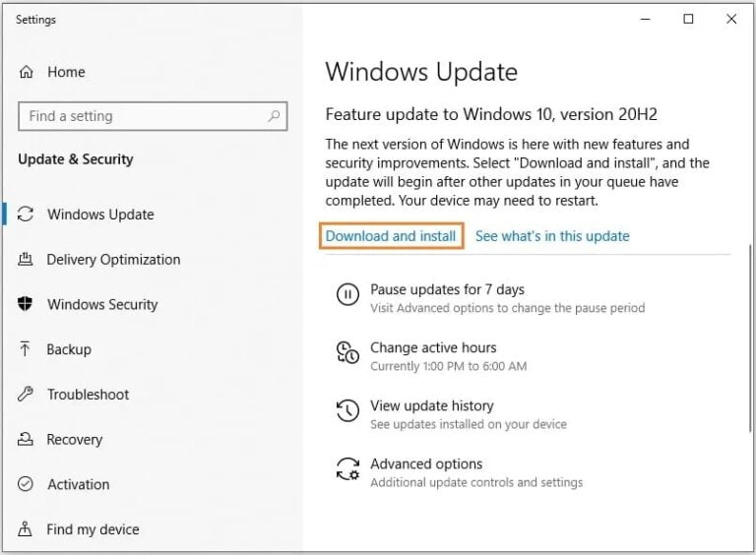The image size is (756, 555).
Task: Start the Download and install link
Action: 391,236
